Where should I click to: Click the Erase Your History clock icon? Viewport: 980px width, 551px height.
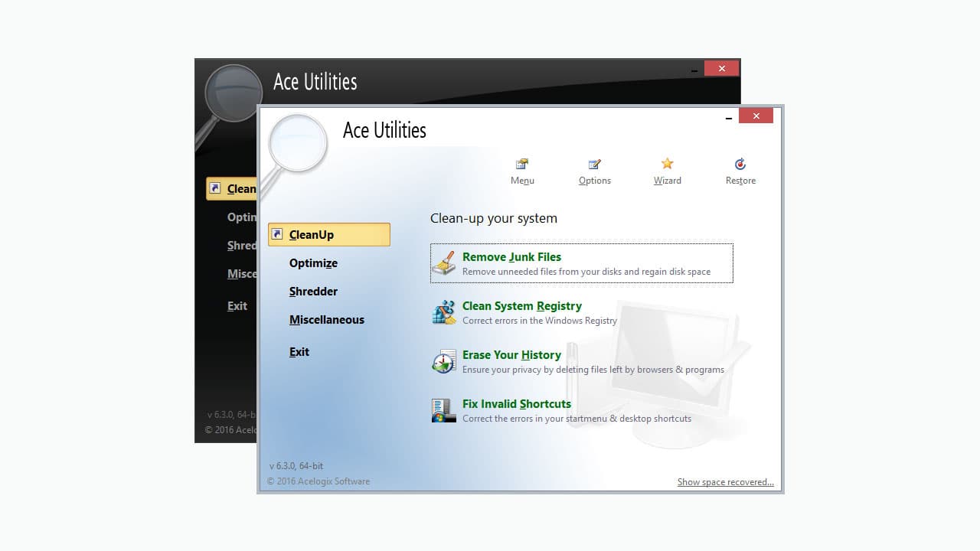(443, 360)
